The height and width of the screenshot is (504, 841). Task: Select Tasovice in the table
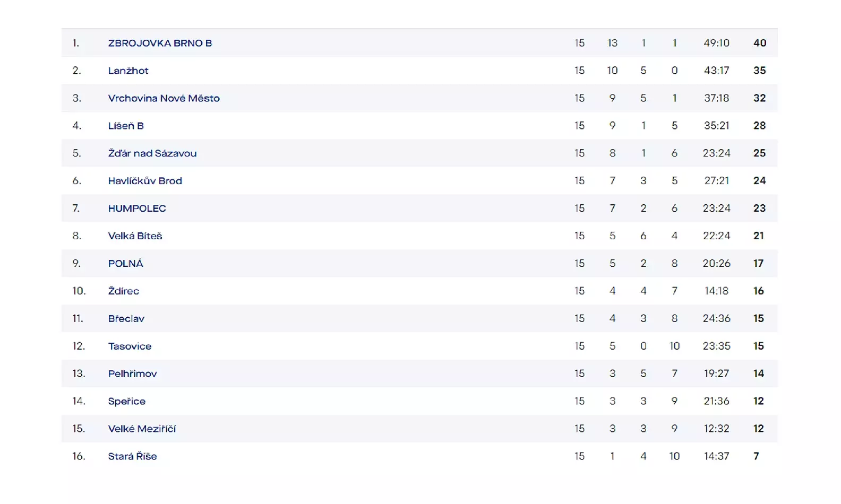(x=130, y=346)
